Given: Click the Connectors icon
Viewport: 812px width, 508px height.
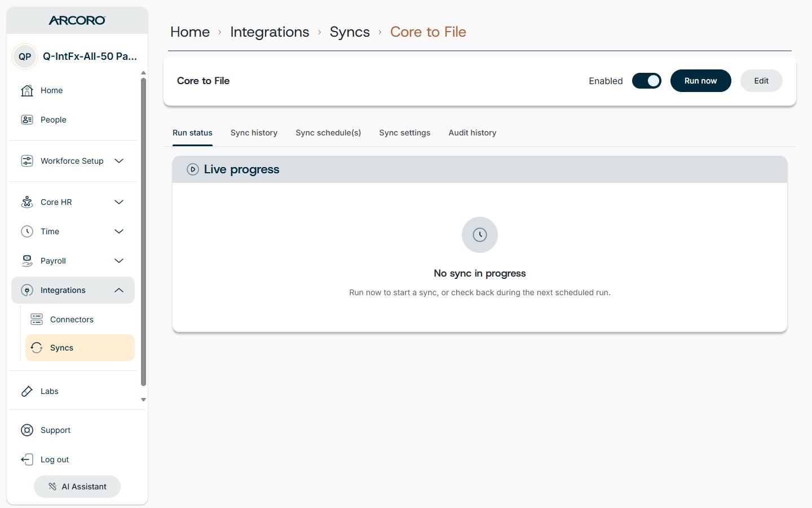Looking at the screenshot, I should [37, 319].
